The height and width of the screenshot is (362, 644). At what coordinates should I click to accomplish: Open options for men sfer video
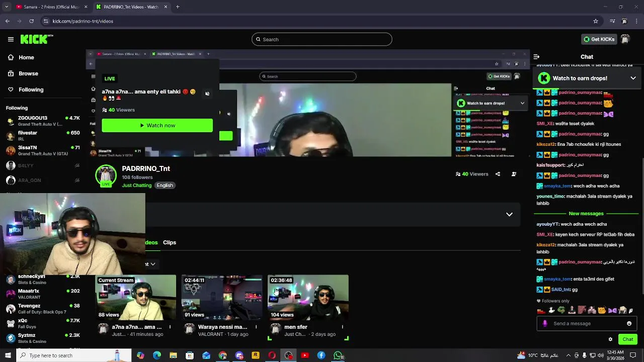click(342, 327)
